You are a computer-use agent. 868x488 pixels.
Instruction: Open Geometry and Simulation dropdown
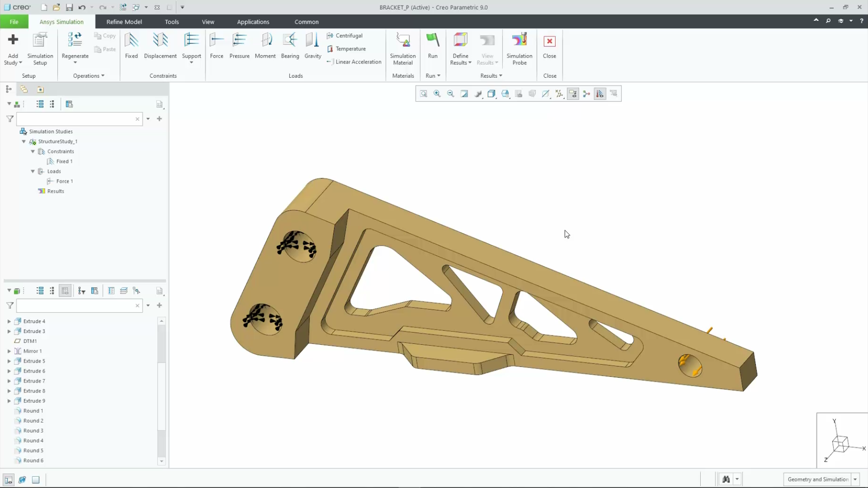855,479
